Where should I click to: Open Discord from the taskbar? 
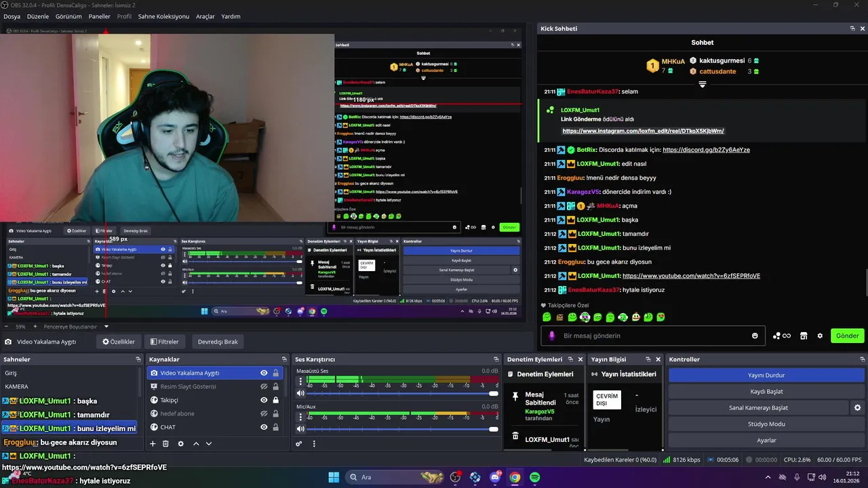495,477
